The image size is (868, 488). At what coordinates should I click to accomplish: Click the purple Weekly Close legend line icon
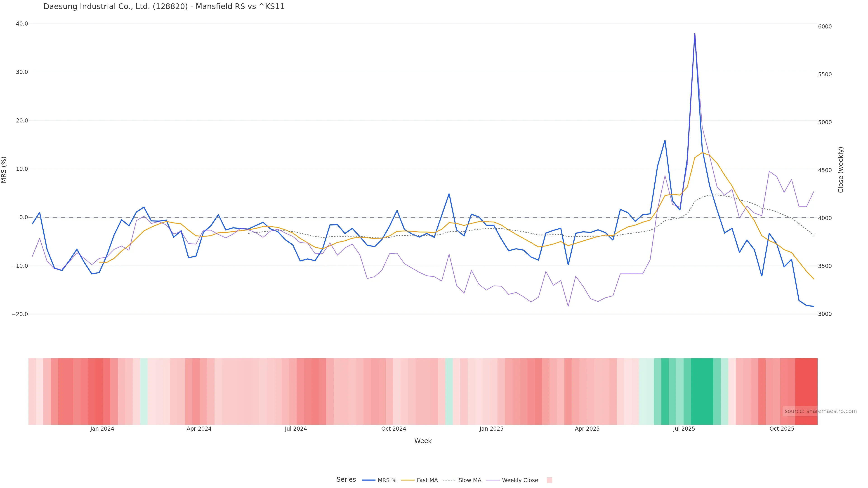[x=493, y=480]
